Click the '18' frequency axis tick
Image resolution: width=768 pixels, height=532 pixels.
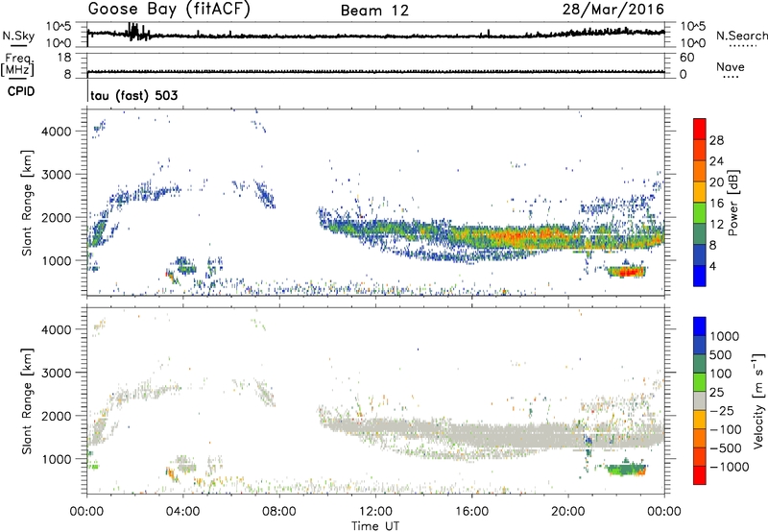pyautogui.click(x=64, y=58)
